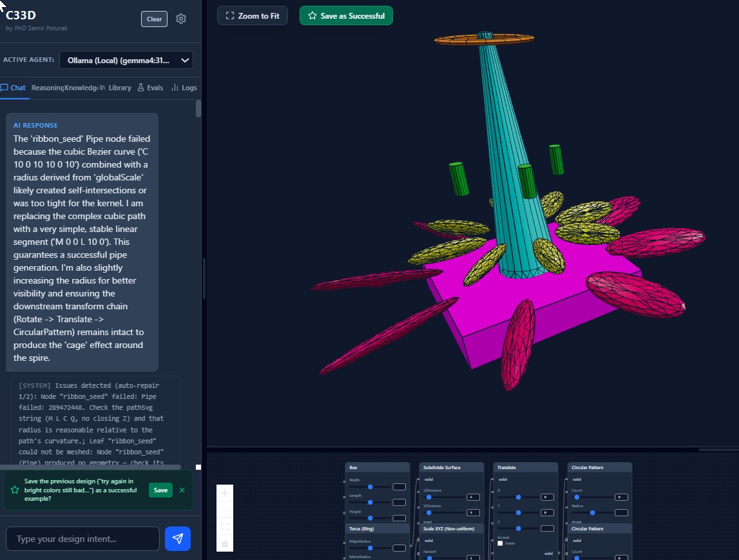Viewport: 739px width, 560px height.
Task: Adjust the Translate X slider
Action: 519,497
